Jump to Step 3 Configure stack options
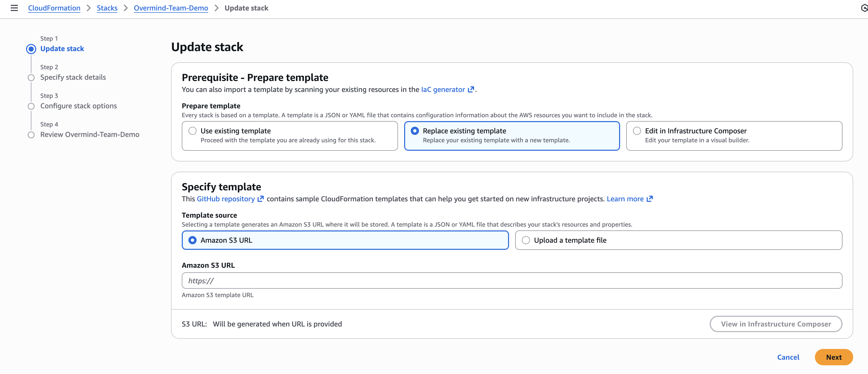This screenshot has width=868, height=374. [x=79, y=106]
